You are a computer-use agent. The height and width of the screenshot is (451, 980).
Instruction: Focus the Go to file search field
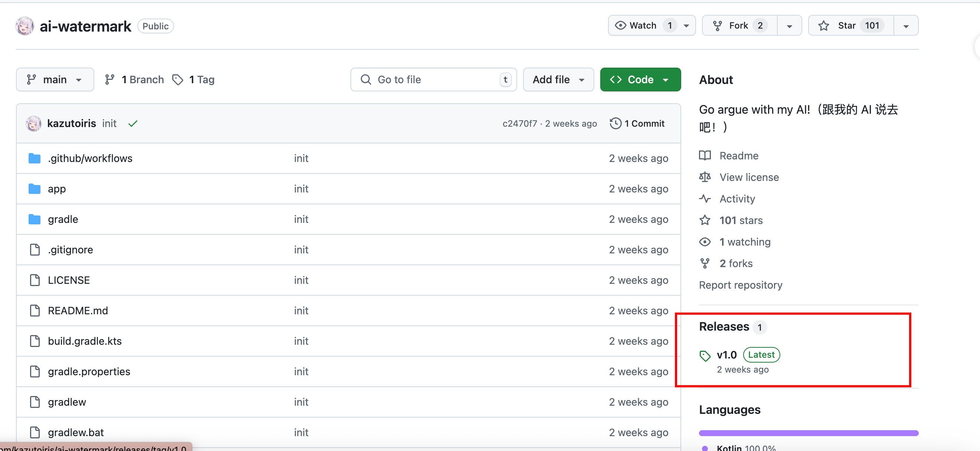click(x=433, y=80)
